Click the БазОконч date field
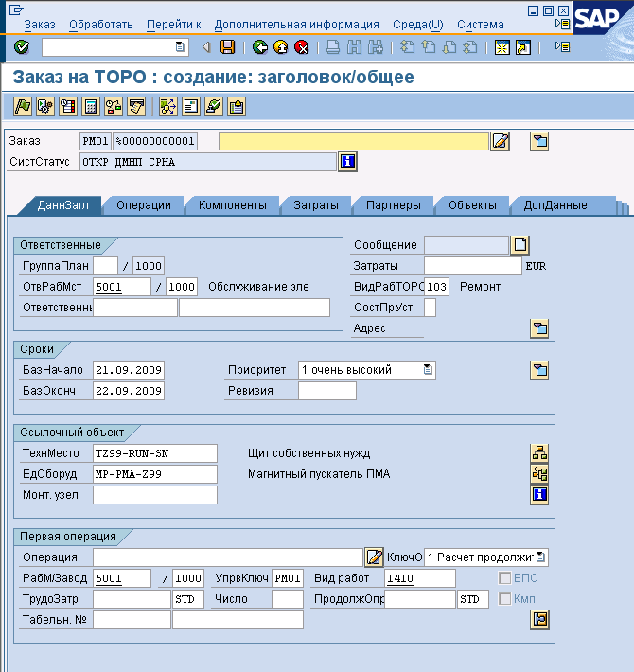Screen dimensions: 634x672 point(129,391)
